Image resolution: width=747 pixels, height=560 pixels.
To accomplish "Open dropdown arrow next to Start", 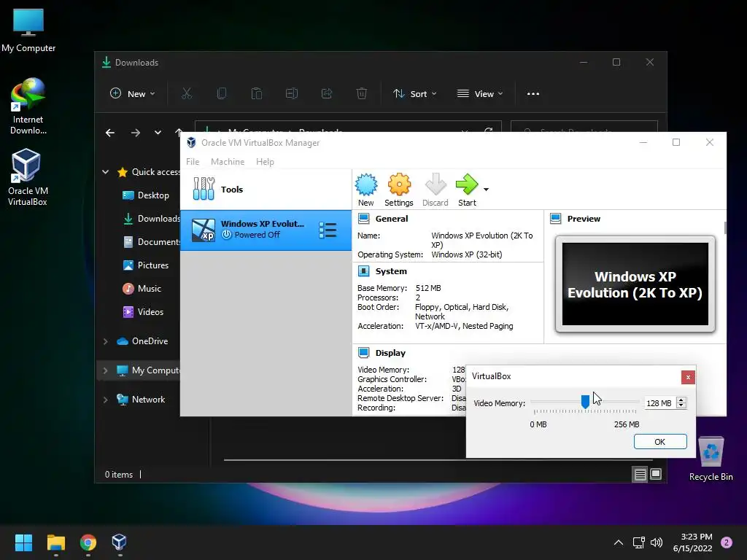I will pyautogui.click(x=486, y=190).
